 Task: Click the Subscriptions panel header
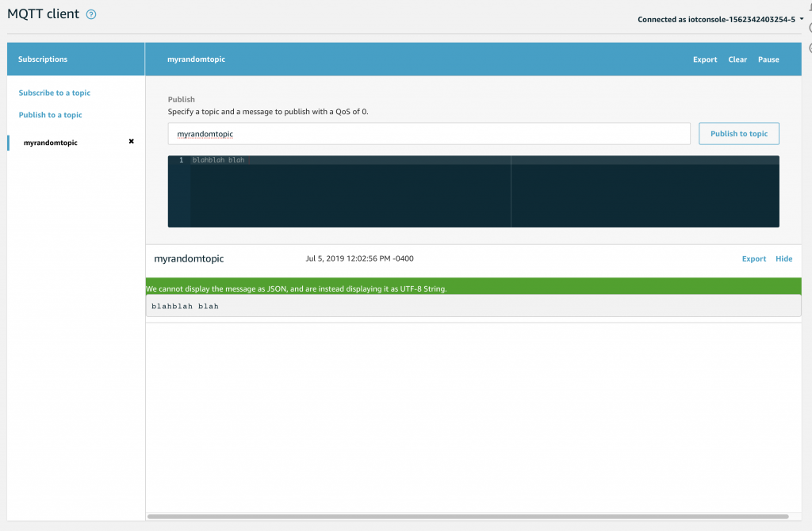[x=75, y=59]
